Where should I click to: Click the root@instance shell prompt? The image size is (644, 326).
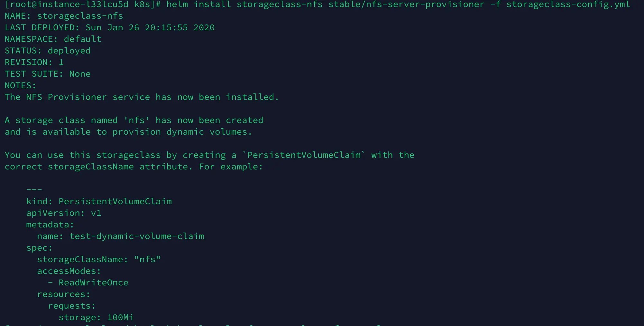coord(83,5)
